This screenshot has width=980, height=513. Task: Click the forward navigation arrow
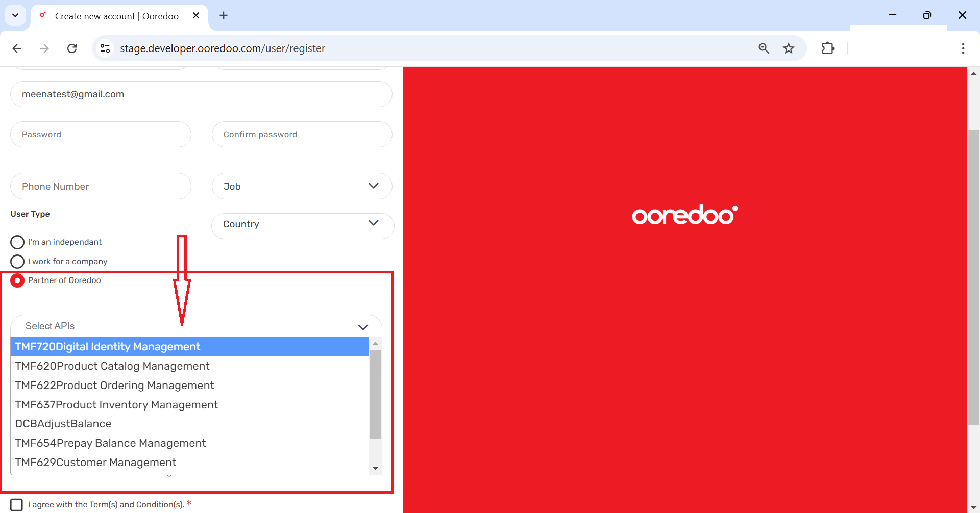[44, 48]
